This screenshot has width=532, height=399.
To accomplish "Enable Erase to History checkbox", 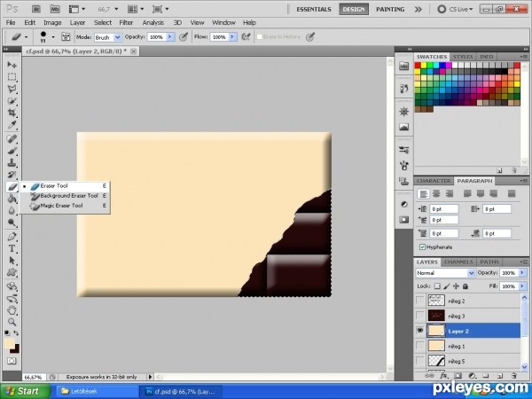I will pos(260,36).
